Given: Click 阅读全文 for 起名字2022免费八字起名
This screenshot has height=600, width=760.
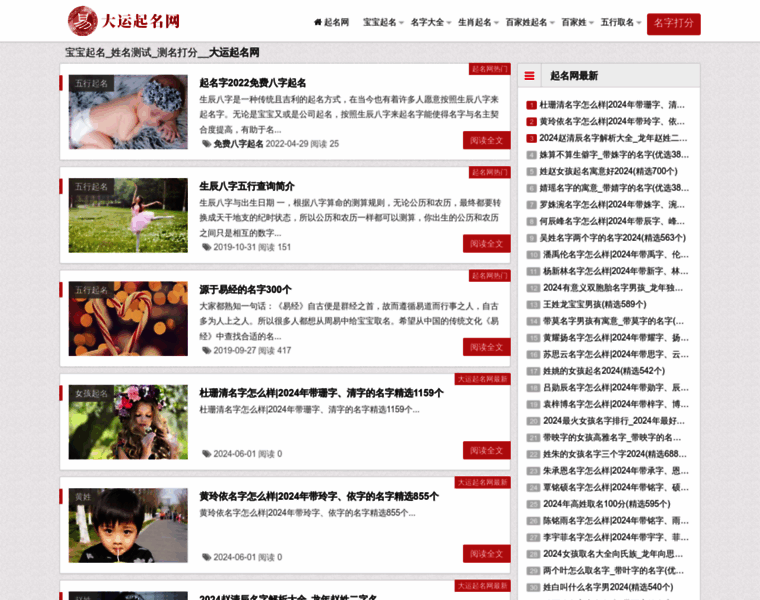Looking at the screenshot, I should pos(487,141).
